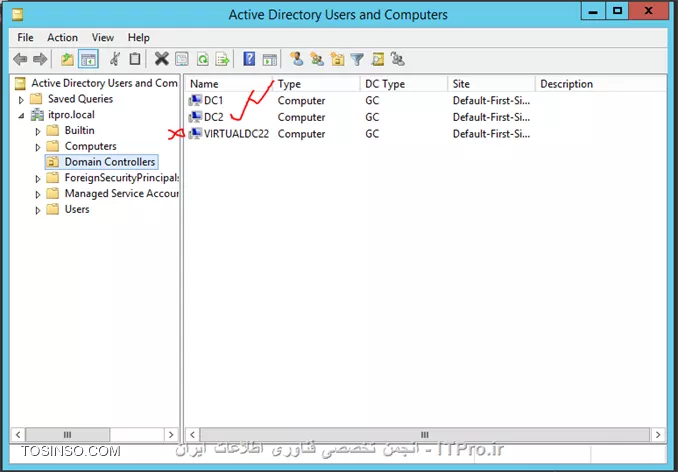Click the window title bar app icon
The width and height of the screenshot is (678, 472).
click(x=17, y=15)
